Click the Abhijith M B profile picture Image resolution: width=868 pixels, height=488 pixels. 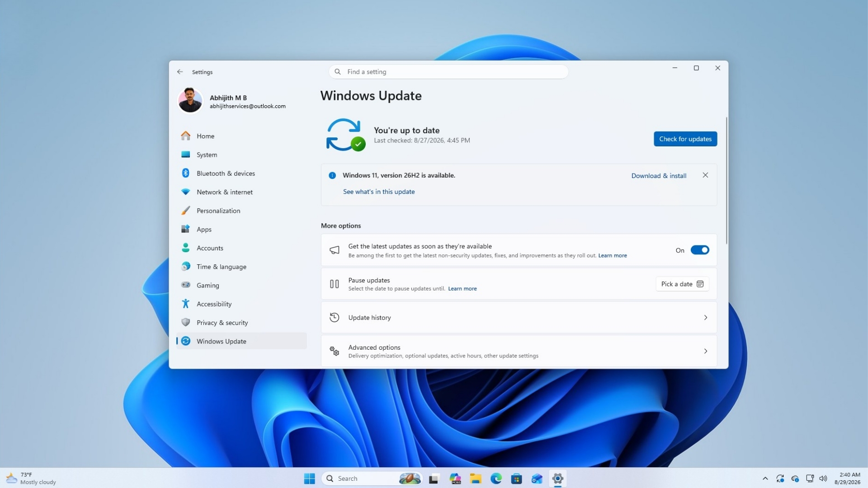(x=190, y=100)
